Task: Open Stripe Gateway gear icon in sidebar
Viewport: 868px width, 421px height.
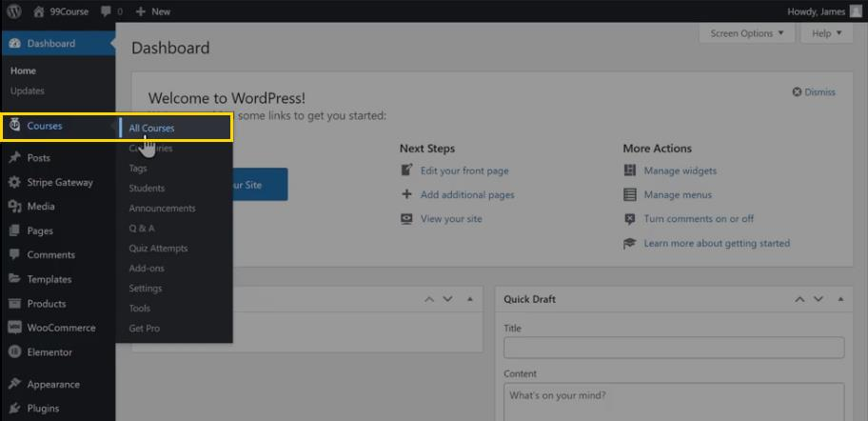Action: (x=14, y=182)
